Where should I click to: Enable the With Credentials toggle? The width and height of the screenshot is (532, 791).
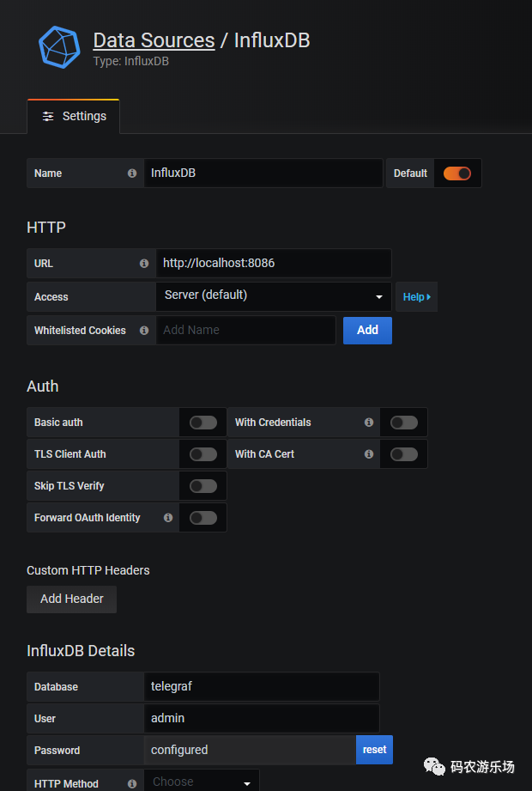[x=404, y=423]
